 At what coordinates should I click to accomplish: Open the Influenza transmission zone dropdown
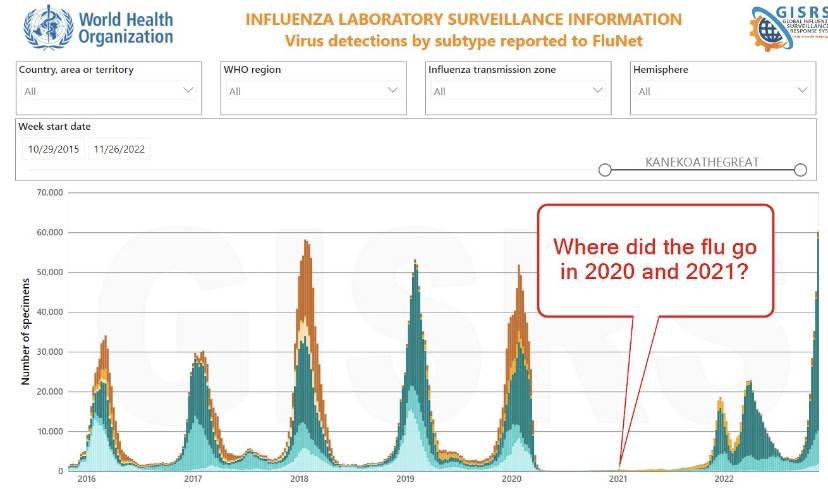coord(518,91)
